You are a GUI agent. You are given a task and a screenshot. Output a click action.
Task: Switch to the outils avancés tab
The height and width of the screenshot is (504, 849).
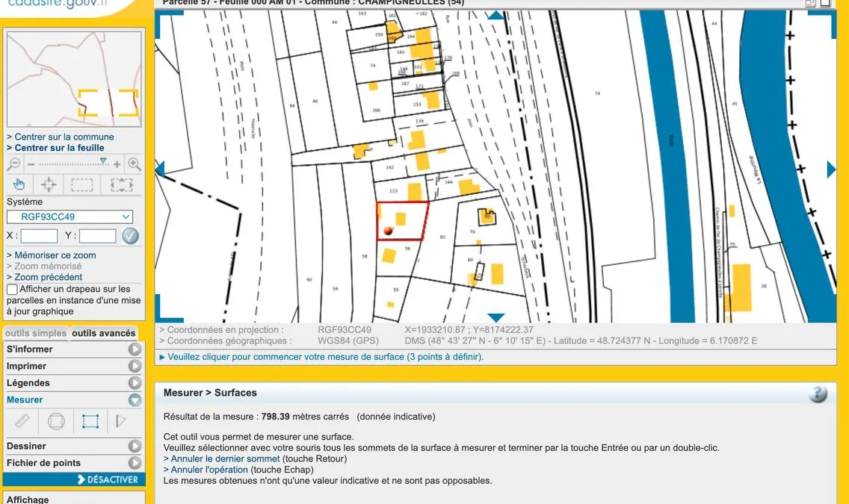click(x=103, y=333)
